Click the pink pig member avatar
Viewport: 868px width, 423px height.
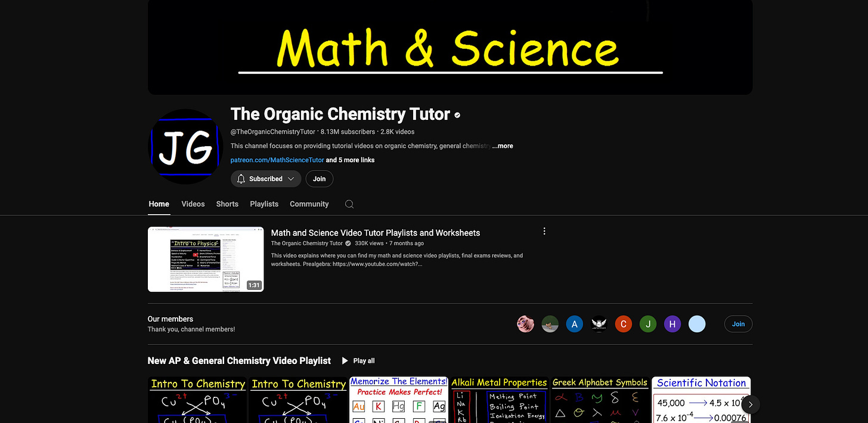click(x=525, y=324)
